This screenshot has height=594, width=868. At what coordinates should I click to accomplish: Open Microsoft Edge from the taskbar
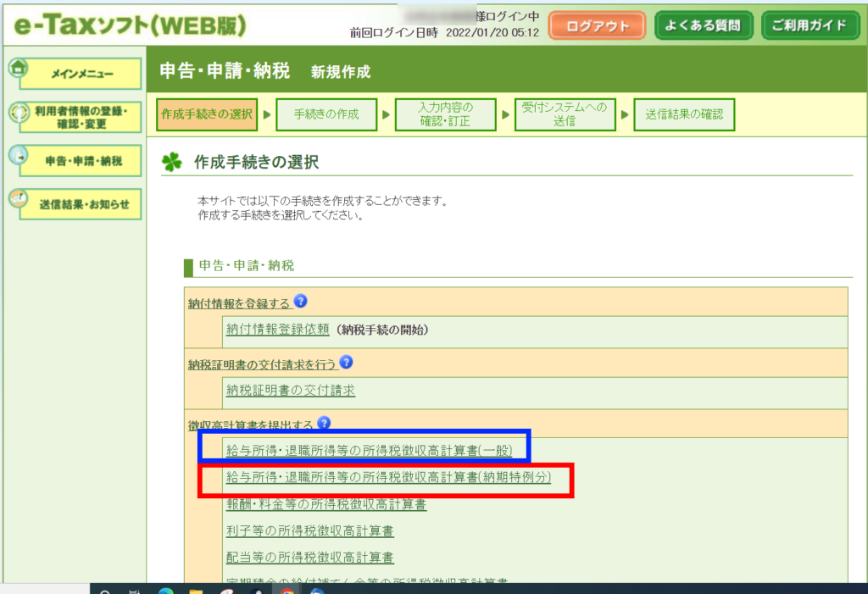tap(164, 592)
